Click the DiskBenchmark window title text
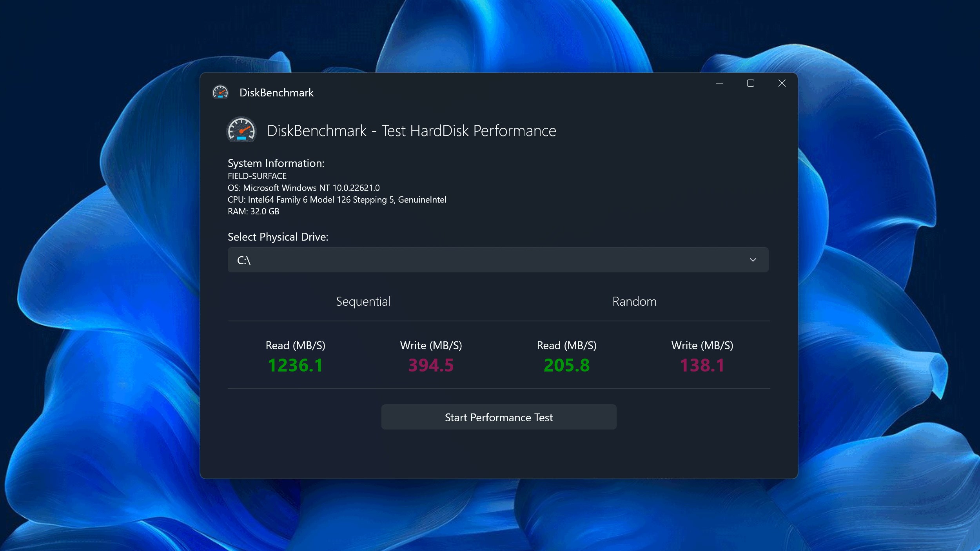This screenshot has width=980, height=551. pyautogui.click(x=276, y=92)
